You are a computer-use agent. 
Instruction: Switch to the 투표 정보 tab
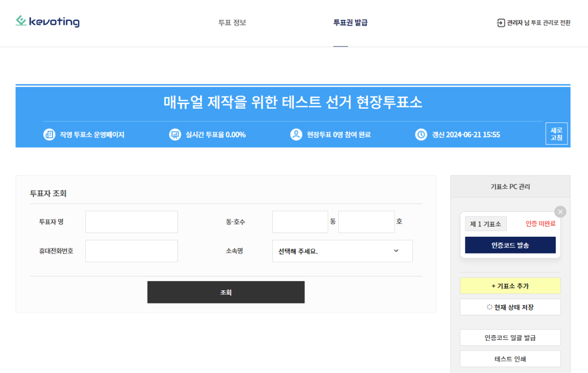[232, 22]
